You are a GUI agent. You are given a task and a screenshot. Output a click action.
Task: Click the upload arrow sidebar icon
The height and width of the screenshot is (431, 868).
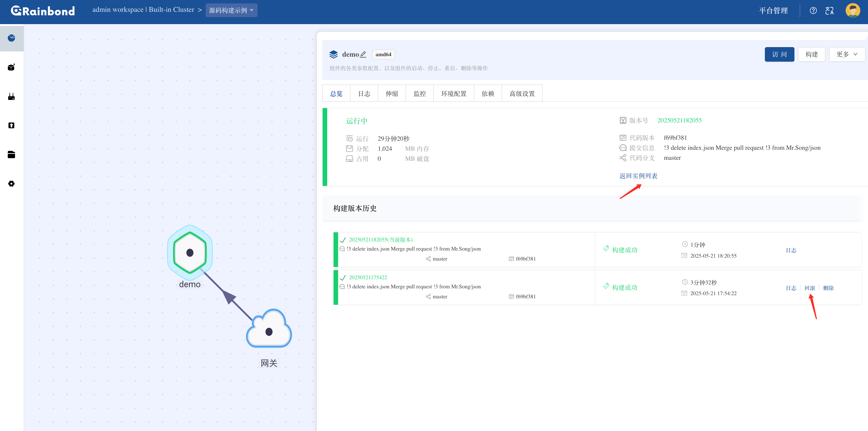[11, 126]
